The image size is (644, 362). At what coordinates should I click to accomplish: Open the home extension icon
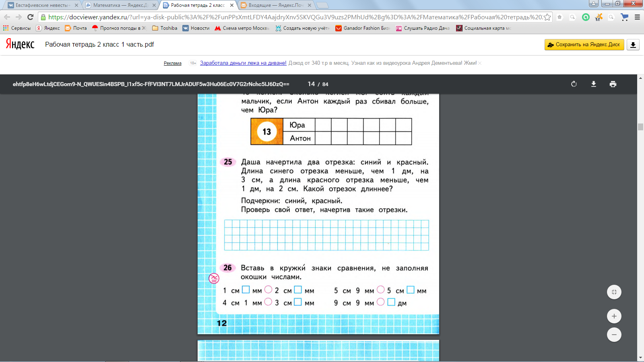(559, 17)
